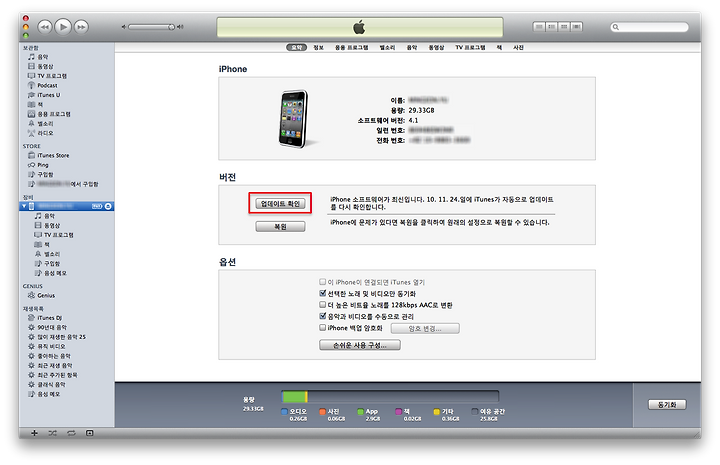The image size is (720, 465).
Task: Click the 암호 변경... button
Action: point(425,329)
